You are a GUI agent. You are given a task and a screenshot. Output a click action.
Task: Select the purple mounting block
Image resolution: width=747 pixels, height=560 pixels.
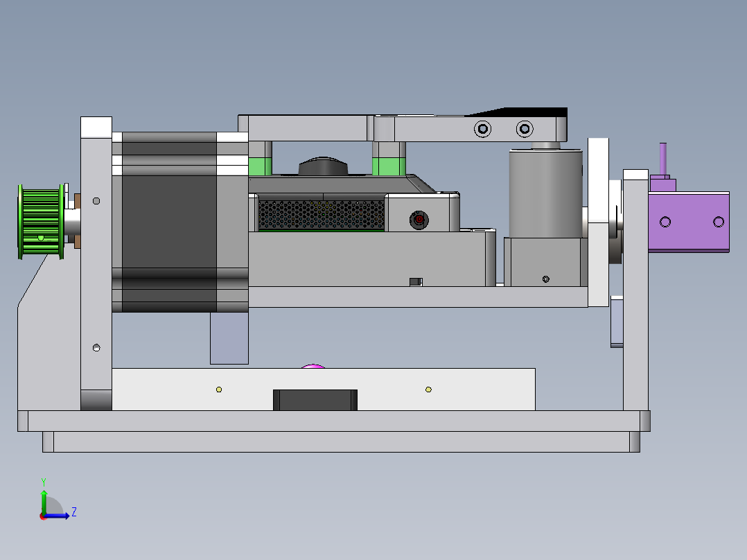click(x=688, y=222)
